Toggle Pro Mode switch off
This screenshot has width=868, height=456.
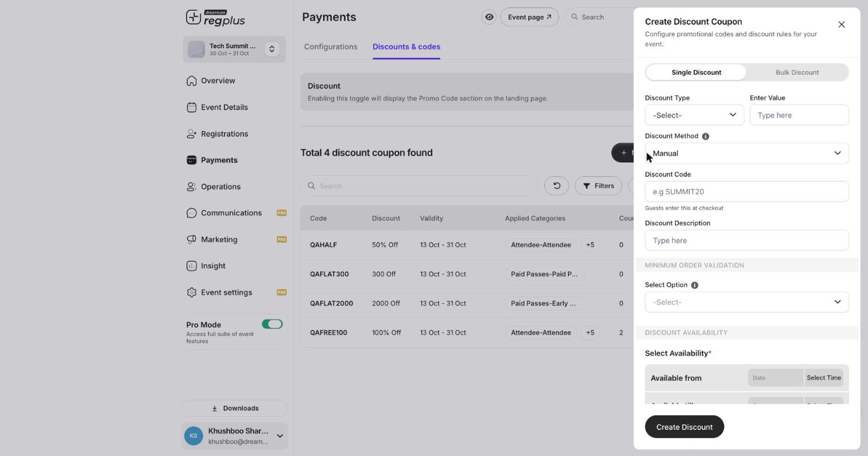tap(272, 324)
